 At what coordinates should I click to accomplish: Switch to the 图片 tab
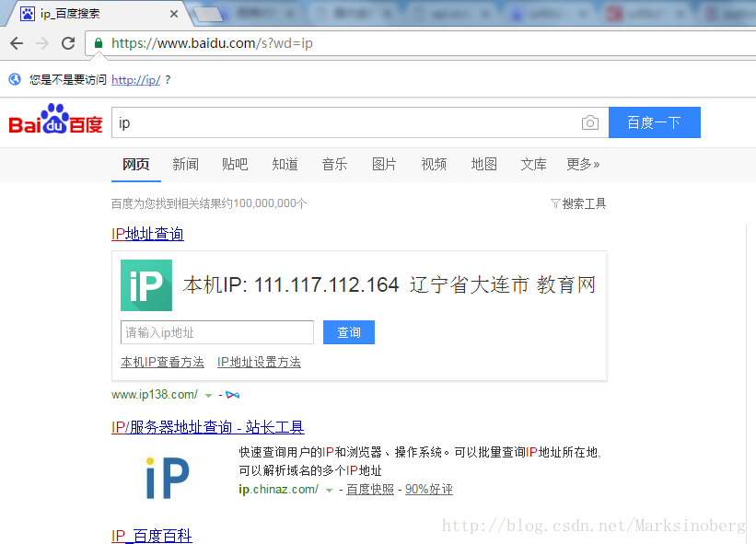point(384,165)
